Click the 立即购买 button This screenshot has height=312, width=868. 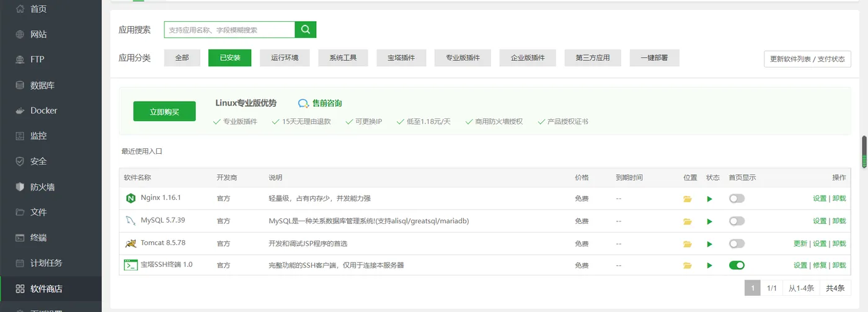click(x=164, y=112)
